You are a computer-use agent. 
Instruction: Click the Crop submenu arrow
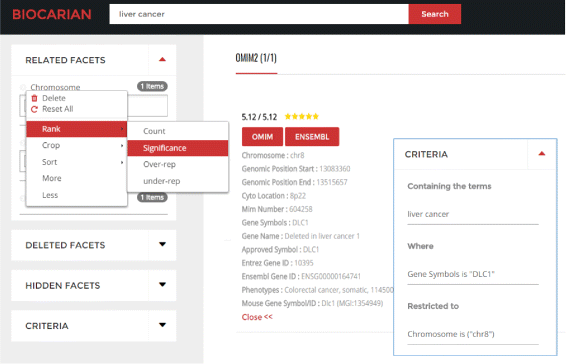coord(122,146)
